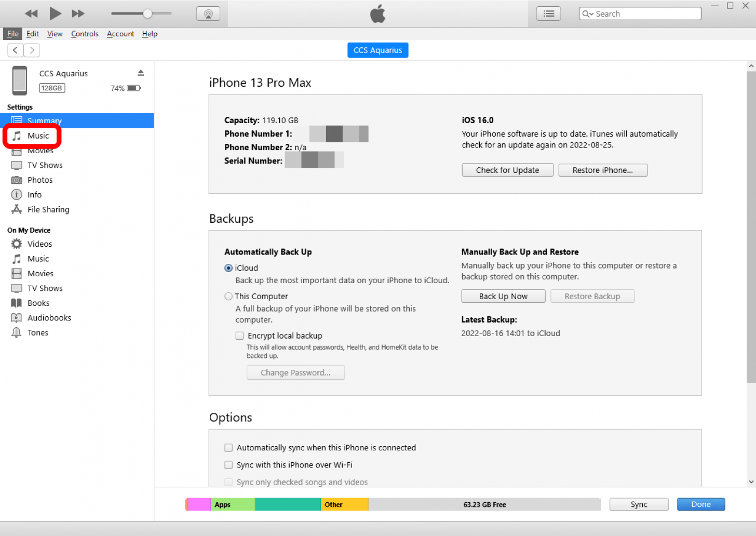The height and width of the screenshot is (536, 756).
Task: Select Tones bell icon on device
Action: (x=17, y=333)
